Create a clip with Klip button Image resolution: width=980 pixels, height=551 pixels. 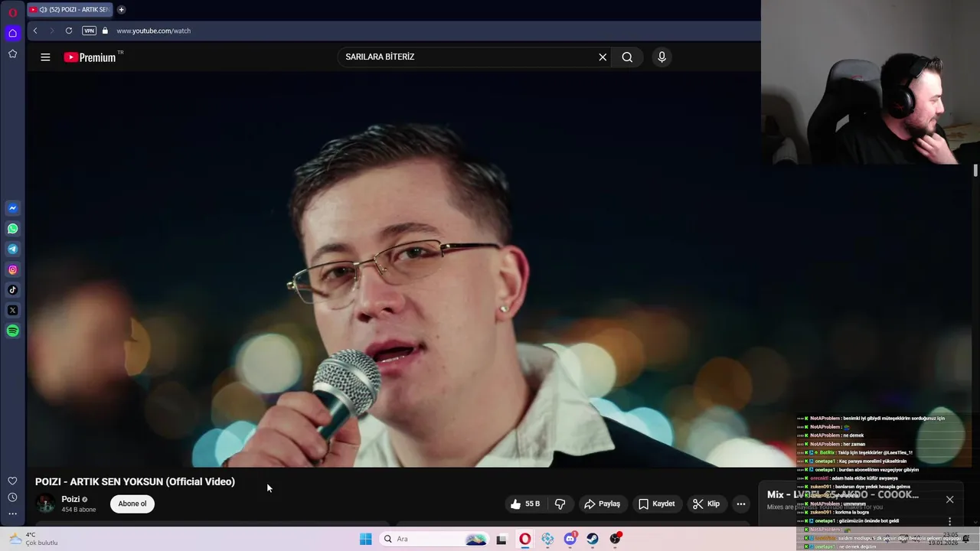point(706,504)
